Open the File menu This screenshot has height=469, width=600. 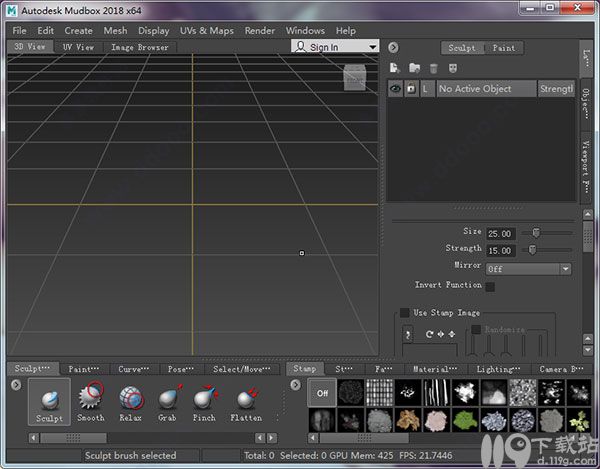click(19, 31)
